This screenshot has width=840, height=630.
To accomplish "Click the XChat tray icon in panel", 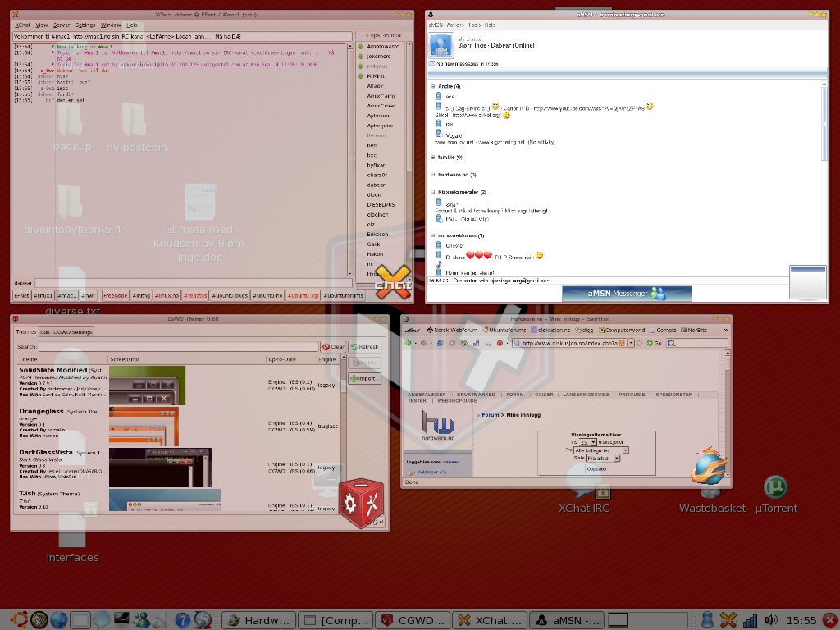I will [x=728, y=620].
